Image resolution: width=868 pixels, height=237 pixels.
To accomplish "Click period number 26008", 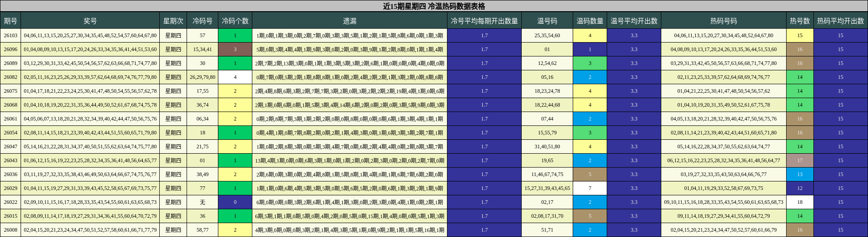I will pos(11,230).
